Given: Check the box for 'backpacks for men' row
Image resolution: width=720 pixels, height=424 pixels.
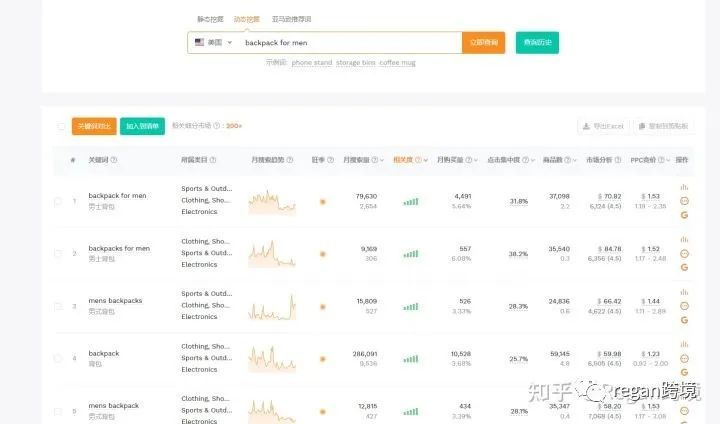Looking at the screenshot, I should [x=58, y=254].
